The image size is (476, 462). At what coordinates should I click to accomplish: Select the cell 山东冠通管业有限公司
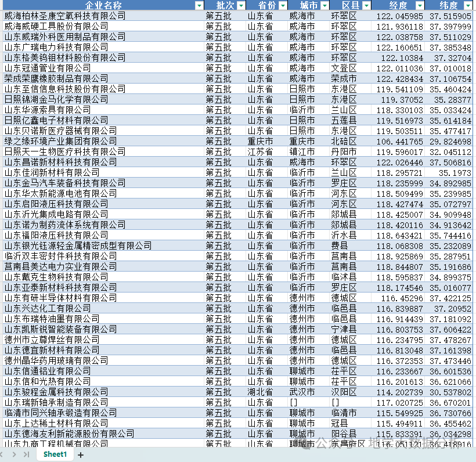pos(103,68)
